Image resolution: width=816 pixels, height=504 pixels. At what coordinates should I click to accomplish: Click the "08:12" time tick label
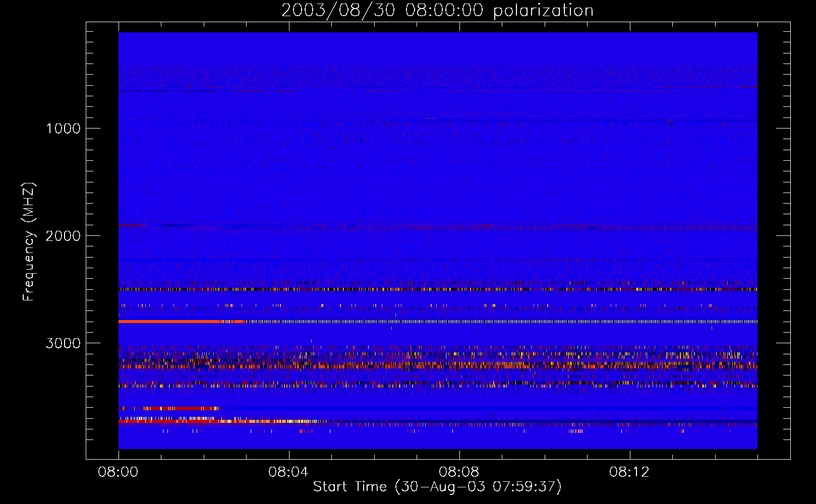[x=629, y=472]
